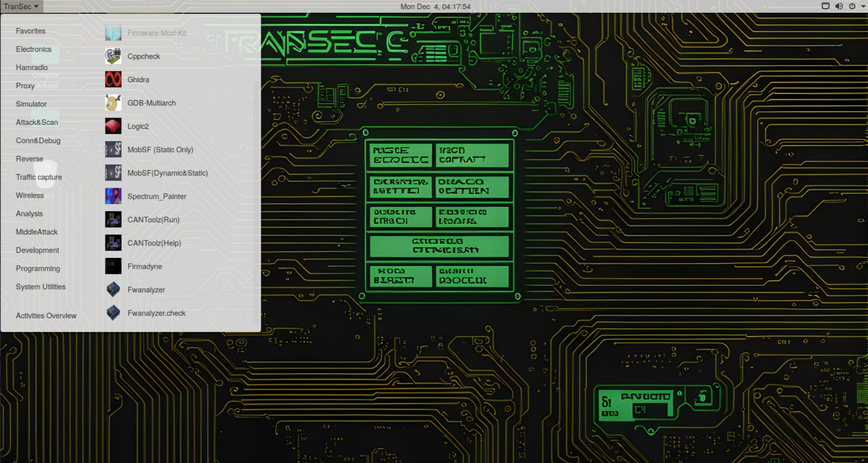Select the Favorites category
The image size is (868, 463).
pos(31,31)
